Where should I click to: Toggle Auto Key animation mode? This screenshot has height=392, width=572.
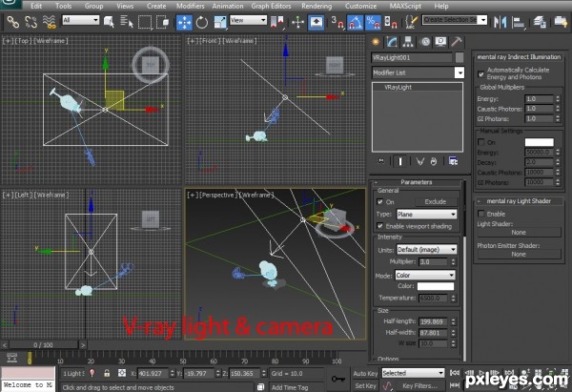365,373
